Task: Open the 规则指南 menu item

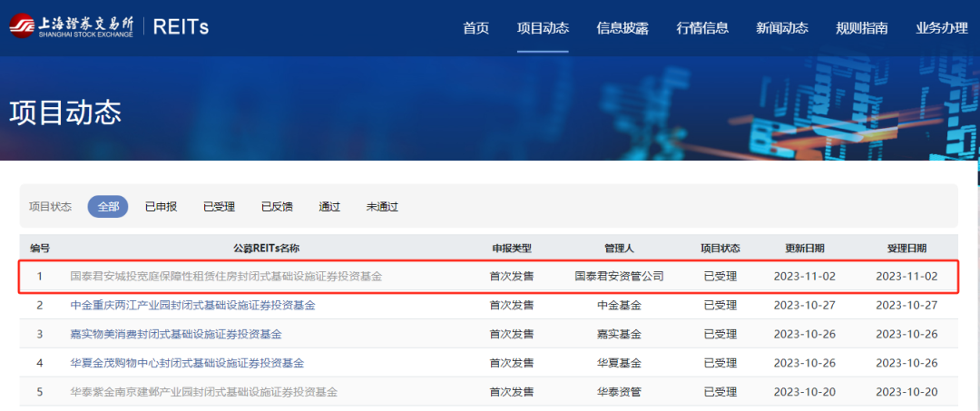Action: pyautogui.click(x=861, y=28)
